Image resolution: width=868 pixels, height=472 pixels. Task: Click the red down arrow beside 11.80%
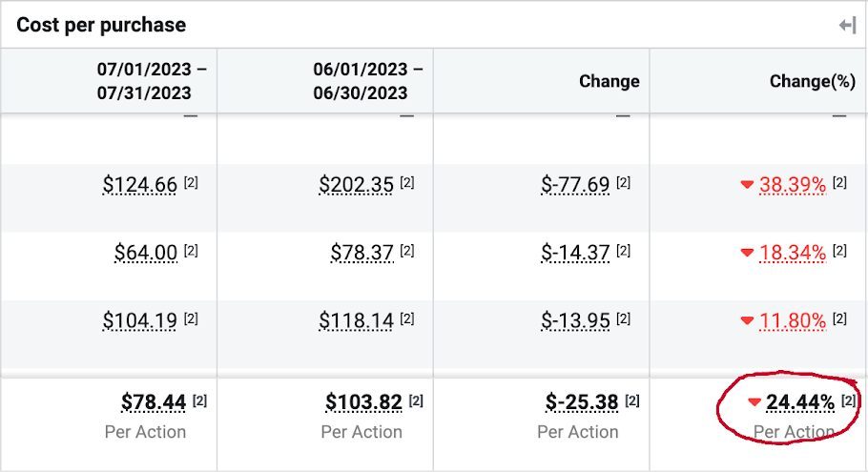point(747,322)
